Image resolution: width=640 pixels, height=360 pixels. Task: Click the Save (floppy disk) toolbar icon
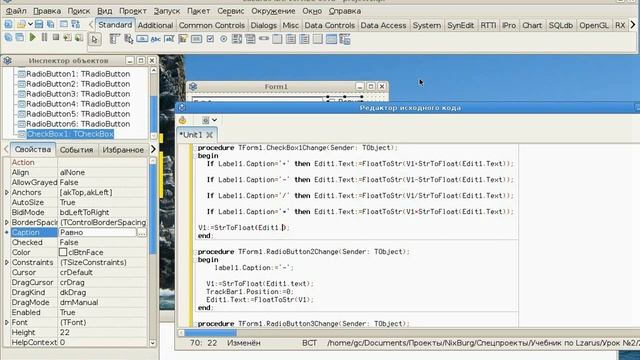[39, 24]
